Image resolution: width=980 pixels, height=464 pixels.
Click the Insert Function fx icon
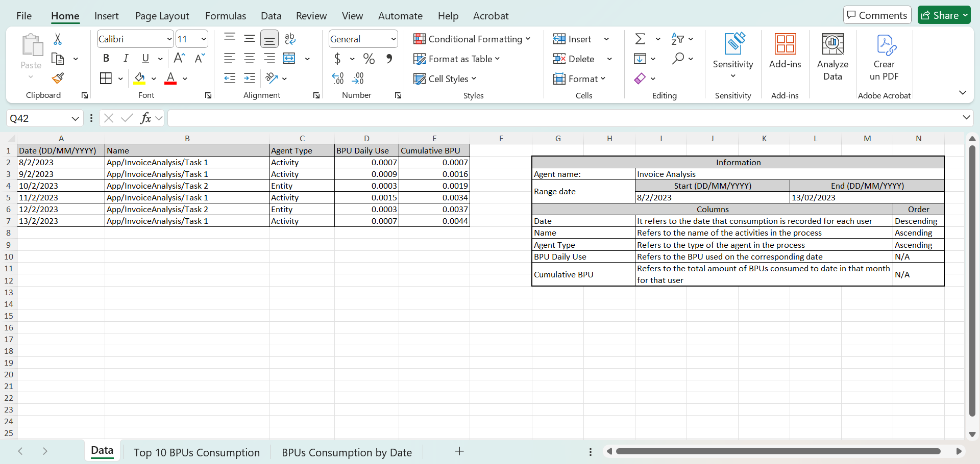[146, 118]
